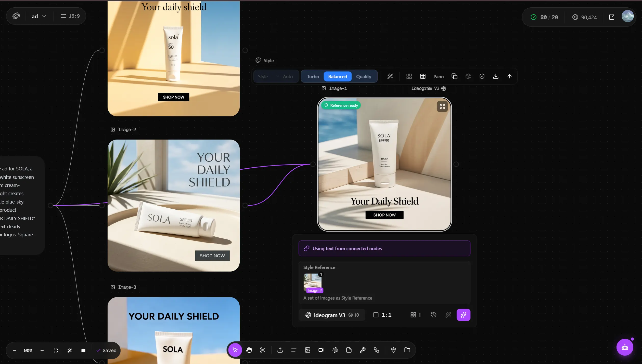Add a video node from bottom toolbar

(x=321, y=350)
